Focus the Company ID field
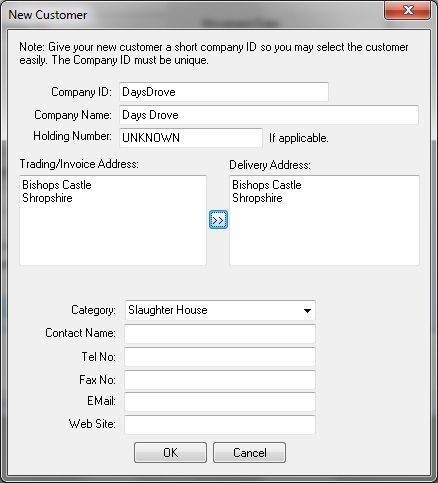Viewport: 438px width, 483px height. [x=224, y=92]
